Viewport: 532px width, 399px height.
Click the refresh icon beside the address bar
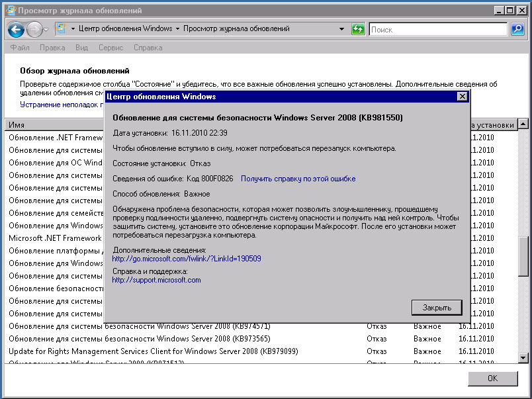358,29
